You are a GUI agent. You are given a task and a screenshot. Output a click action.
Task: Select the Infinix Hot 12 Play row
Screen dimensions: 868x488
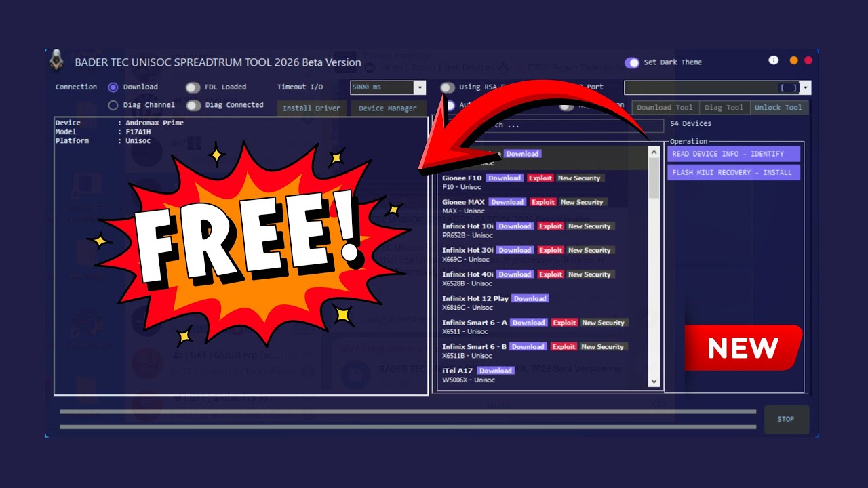(543, 303)
